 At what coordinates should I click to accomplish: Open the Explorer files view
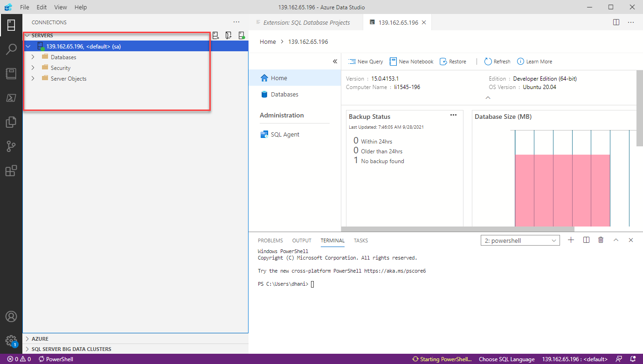[11, 122]
